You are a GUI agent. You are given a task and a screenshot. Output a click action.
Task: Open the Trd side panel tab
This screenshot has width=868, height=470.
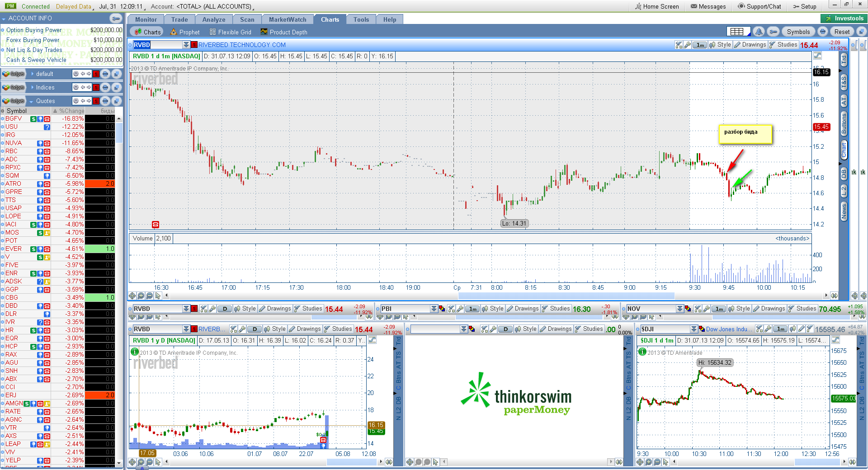[844, 59]
